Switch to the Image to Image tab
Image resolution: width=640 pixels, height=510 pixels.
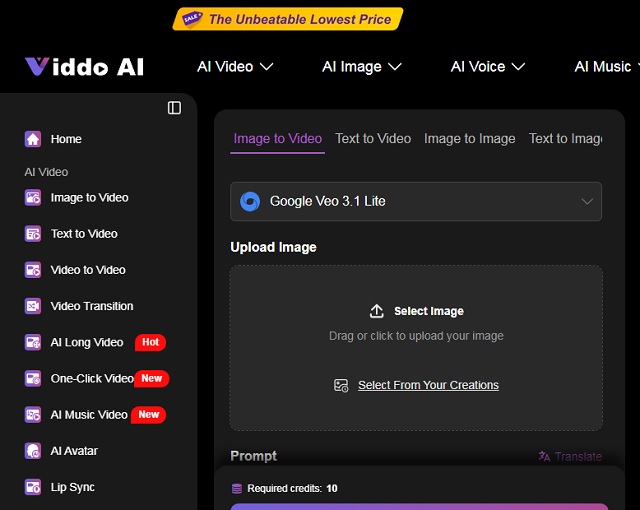coord(469,139)
